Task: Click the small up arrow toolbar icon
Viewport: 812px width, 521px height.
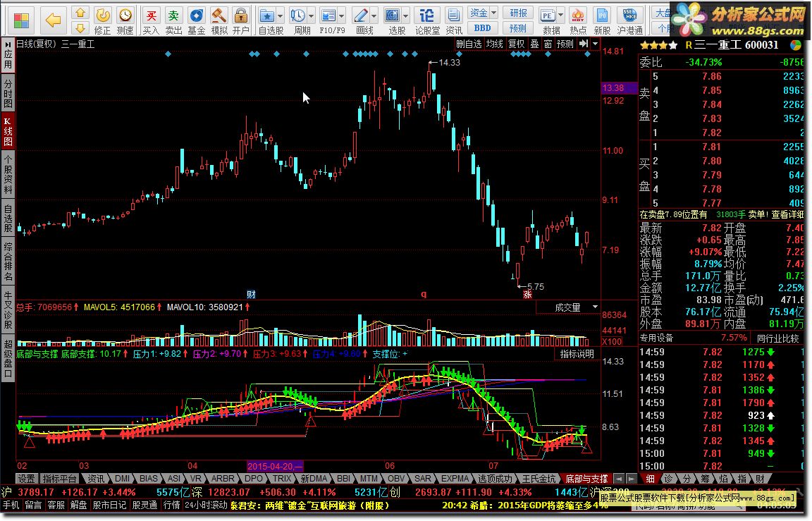Action: pos(80,13)
